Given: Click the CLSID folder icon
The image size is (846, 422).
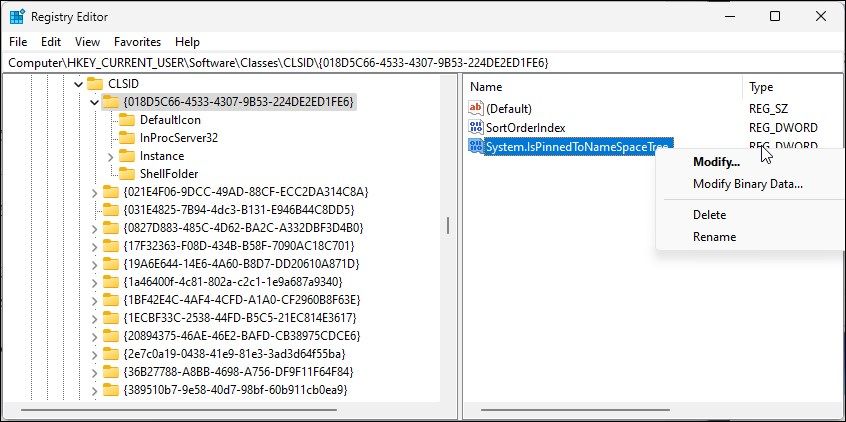Looking at the screenshot, I should [x=95, y=84].
